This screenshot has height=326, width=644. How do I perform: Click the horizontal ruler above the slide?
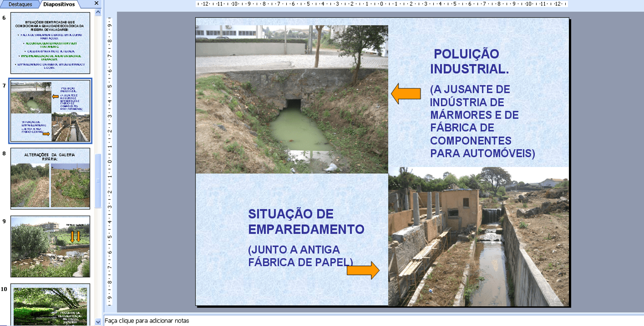pyautogui.click(x=382, y=4)
